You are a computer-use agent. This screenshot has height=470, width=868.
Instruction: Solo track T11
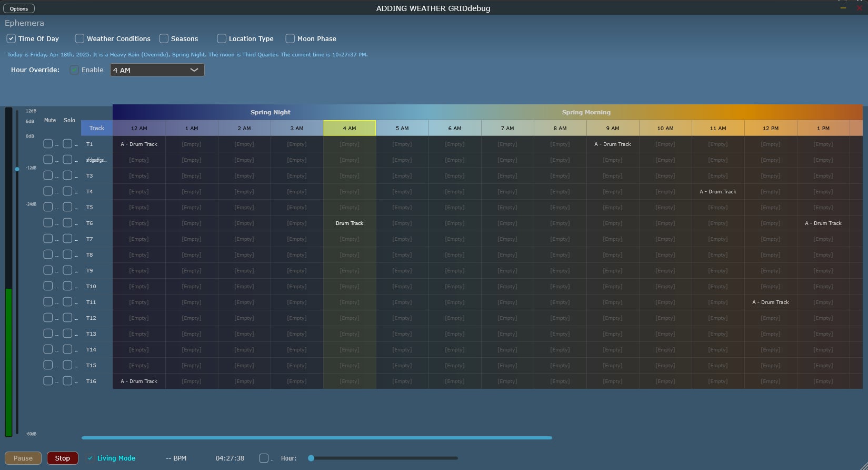point(67,302)
